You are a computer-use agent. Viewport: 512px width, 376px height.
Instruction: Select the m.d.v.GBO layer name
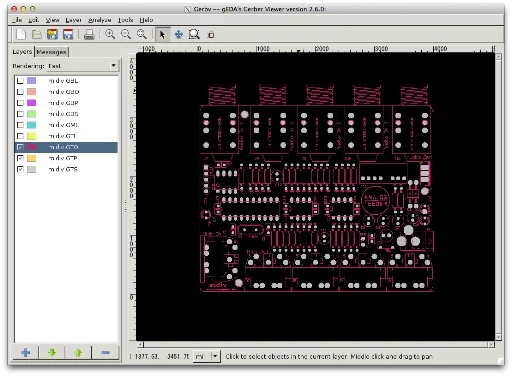pyautogui.click(x=64, y=92)
